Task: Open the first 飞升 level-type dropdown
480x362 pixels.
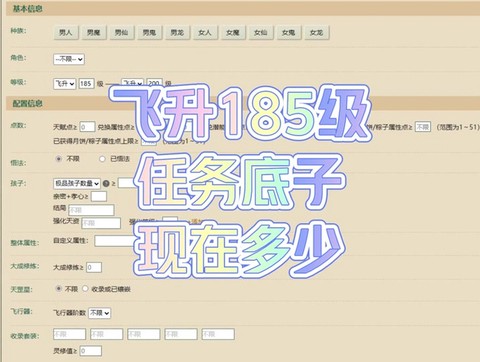Action: click(65, 83)
